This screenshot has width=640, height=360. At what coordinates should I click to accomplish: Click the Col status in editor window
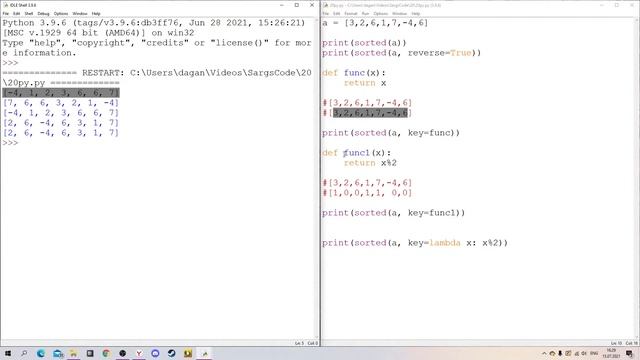point(631,343)
